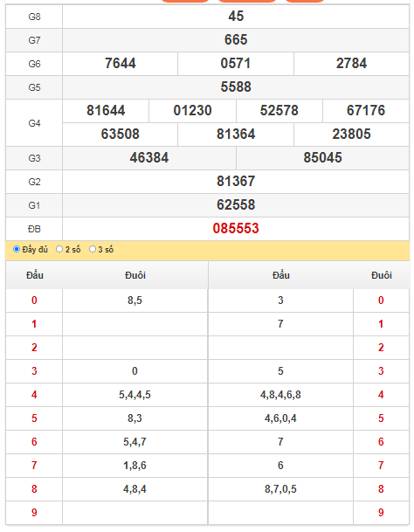Select the G2 result 81367
The height and width of the screenshot is (532, 414).
236,181
